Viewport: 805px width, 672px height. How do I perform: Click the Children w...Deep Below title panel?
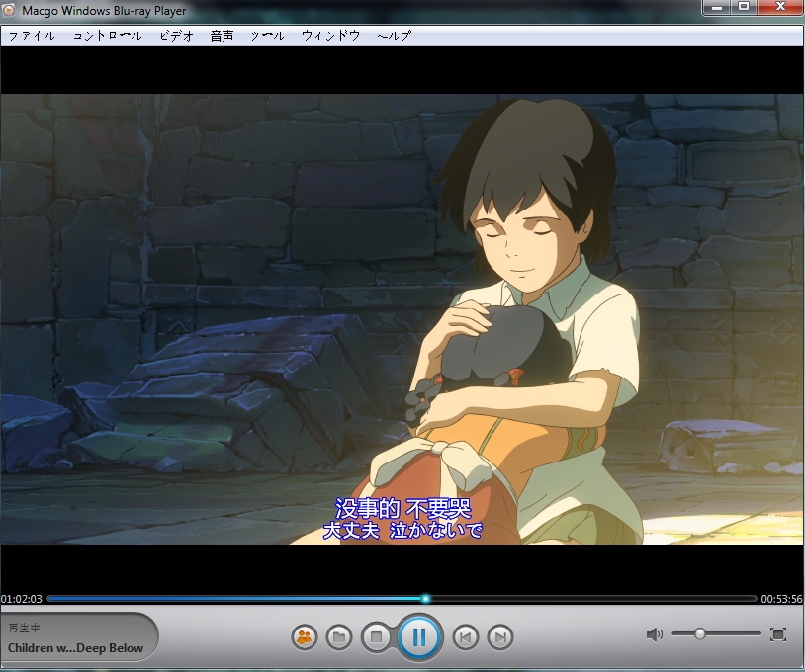click(x=76, y=648)
